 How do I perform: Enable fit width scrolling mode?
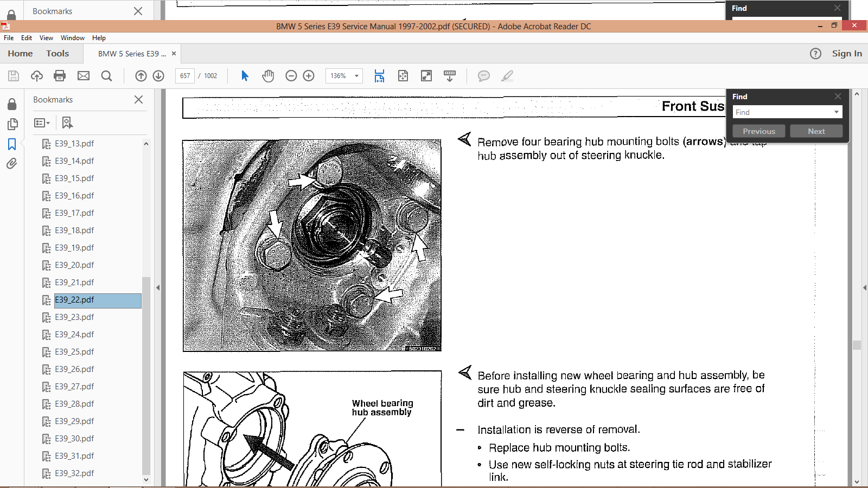[x=379, y=76]
